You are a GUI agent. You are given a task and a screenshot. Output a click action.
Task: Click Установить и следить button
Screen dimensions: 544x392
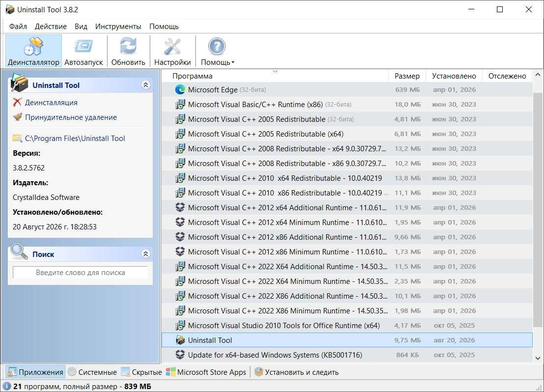coord(296,372)
